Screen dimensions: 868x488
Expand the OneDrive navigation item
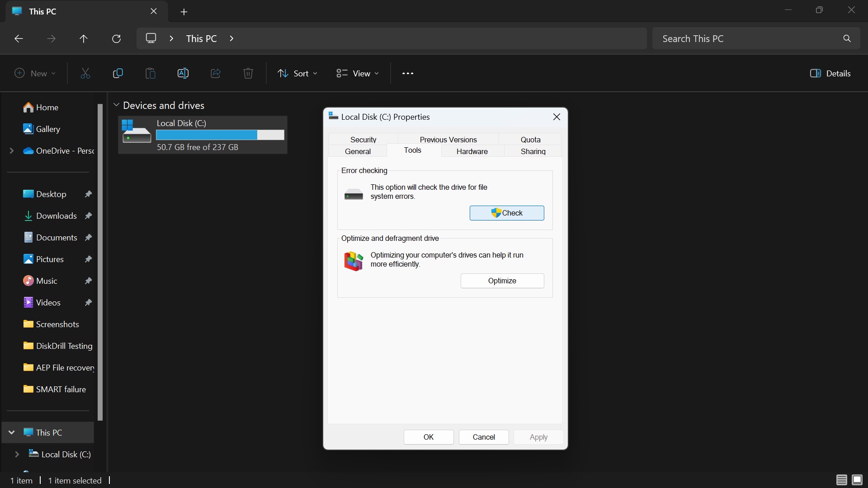click(11, 151)
